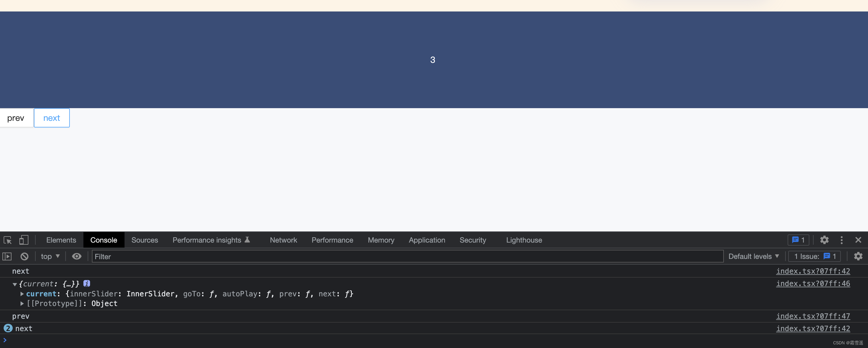Click the close DevTools panel icon
Image resolution: width=868 pixels, height=348 pixels.
pos(857,240)
